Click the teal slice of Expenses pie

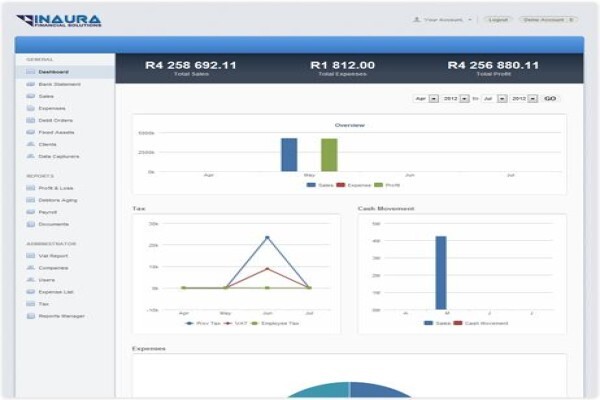click(325, 391)
